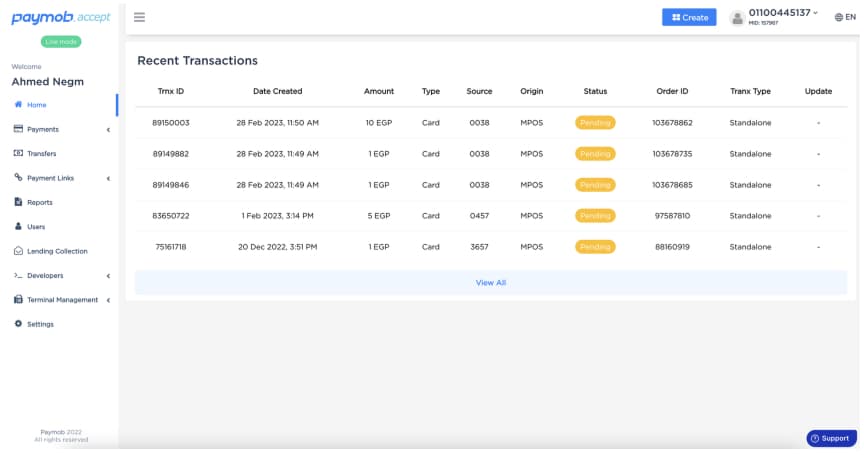Image resolution: width=864 pixels, height=455 pixels.
Task: Open the Reports menu item
Action: pyautogui.click(x=40, y=202)
